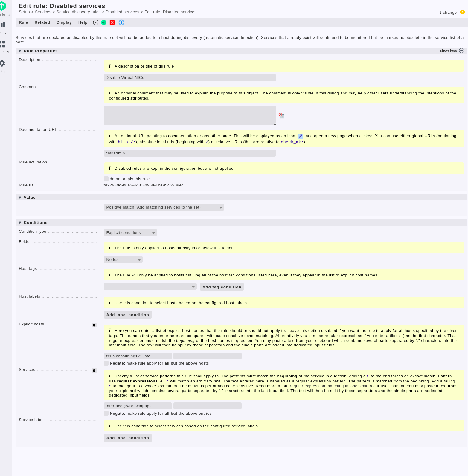This screenshot has width=468, height=476.
Task: Open the Display menu
Action: click(64, 22)
